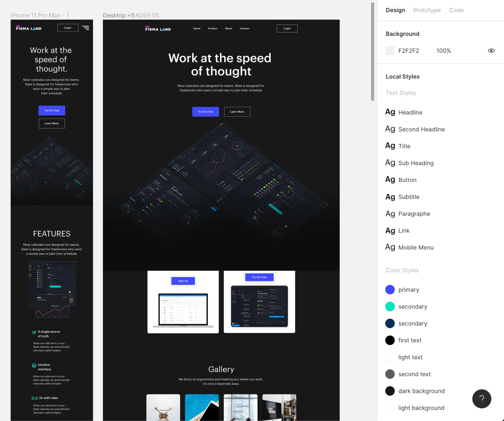This screenshot has width=504, height=421.
Task: Select the primary color swatch
Action: 390,289
